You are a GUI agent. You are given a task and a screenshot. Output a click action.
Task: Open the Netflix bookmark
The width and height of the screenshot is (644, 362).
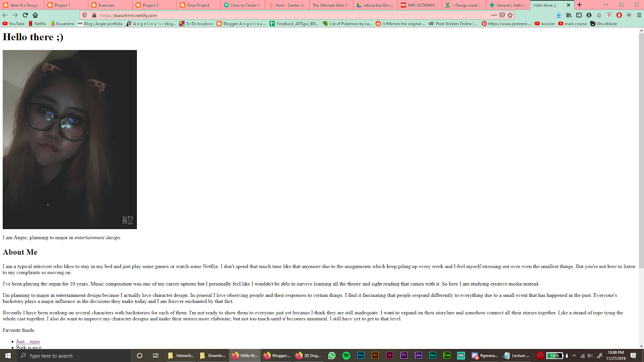coord(37,24)
